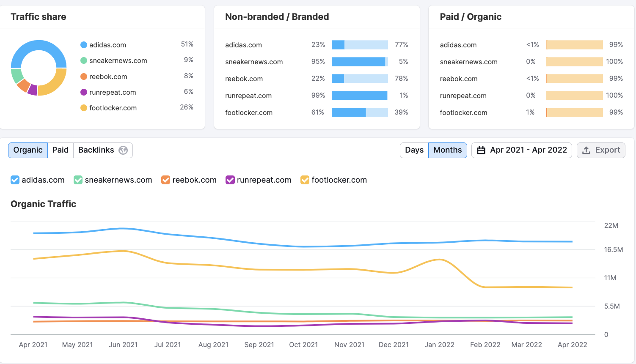The image size is (636, 364).
Task: Click the runrepeat.com non-branded/branded bar
Action: click(x=360, y=96)
